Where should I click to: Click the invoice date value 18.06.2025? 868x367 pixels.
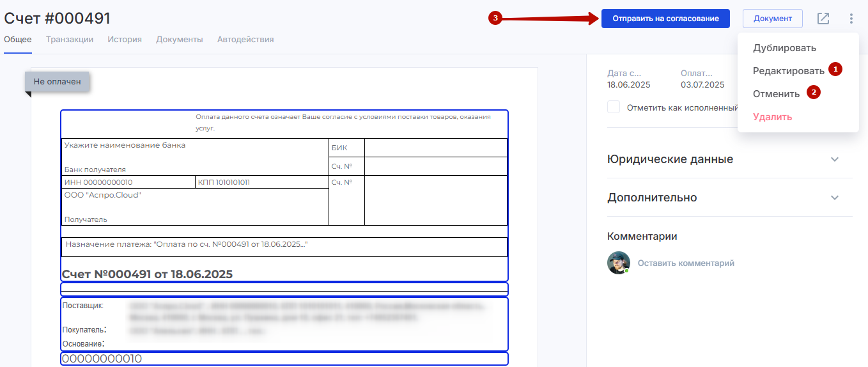(x=628, y=84)
